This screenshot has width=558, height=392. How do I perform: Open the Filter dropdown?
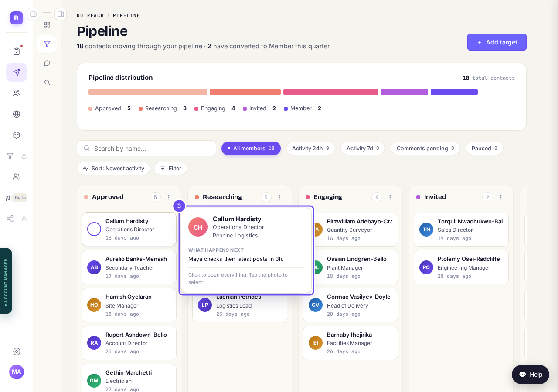tap(170, 168)
